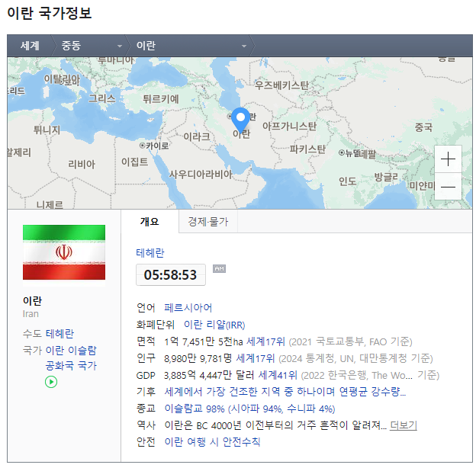Click 이집트 label on the map
This screenshot has height=468, width=476.
(x=135, y=162)
